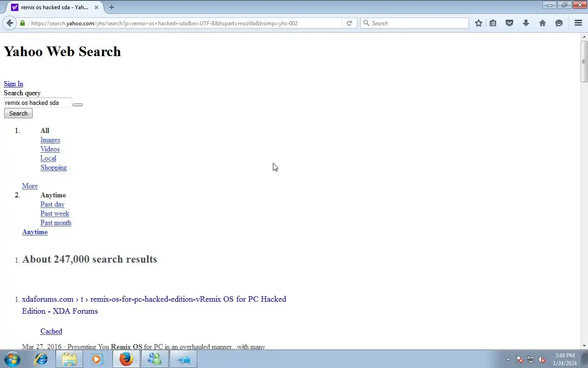Filter results to Past day
The height and width of the screenshot is (368, 588).
[52, 204]
